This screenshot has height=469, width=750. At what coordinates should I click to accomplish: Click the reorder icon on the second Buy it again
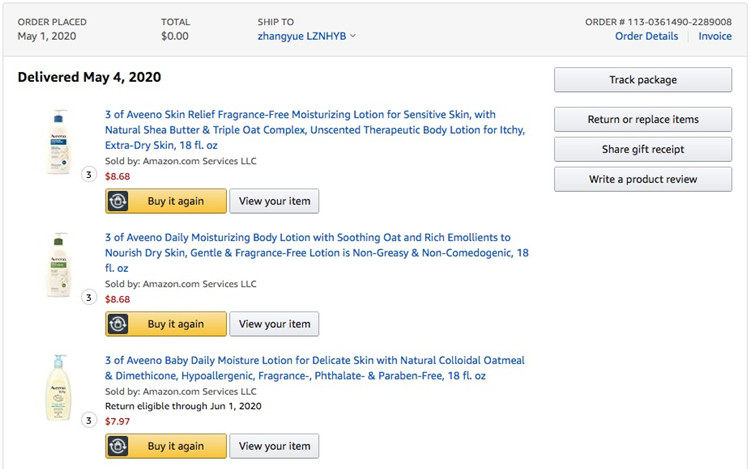pyautogui.click(x=119, y=324)
